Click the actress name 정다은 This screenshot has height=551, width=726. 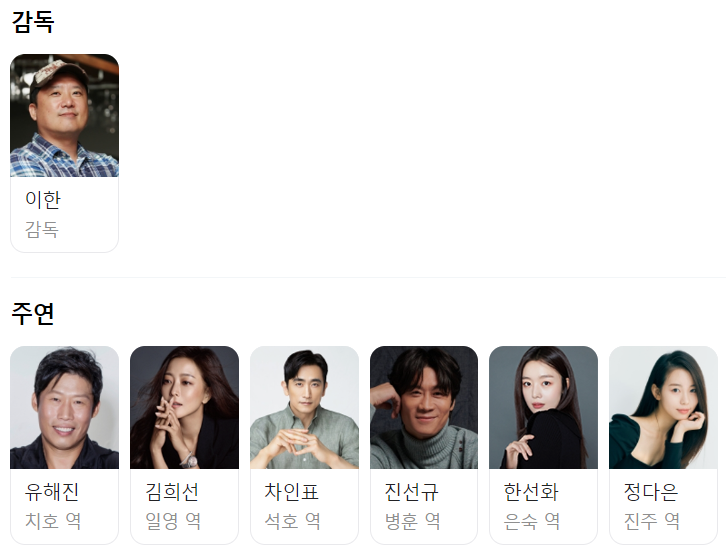point(651,492)
